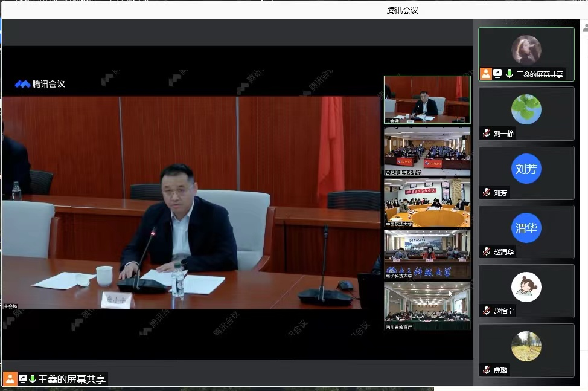Select the 四川省教育厅 video thumbnail
Viewport: 588px width, 391px height.
tap(427, 305)
